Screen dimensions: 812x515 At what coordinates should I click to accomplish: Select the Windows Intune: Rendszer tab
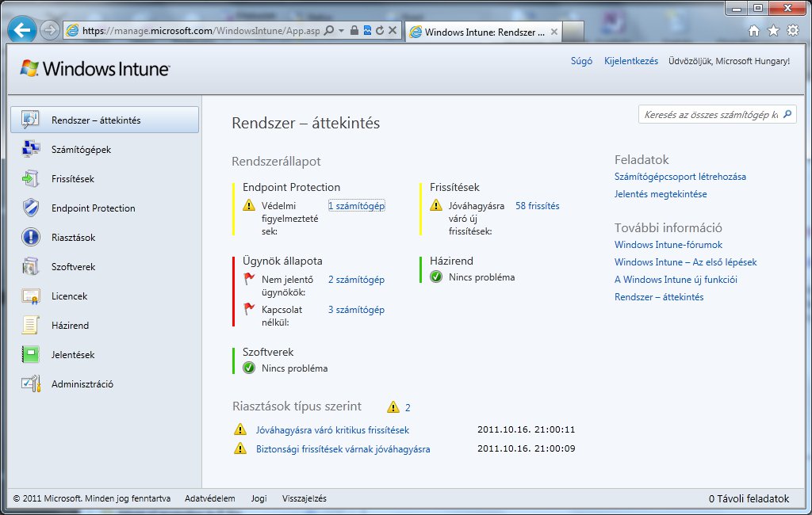[484, 32]
